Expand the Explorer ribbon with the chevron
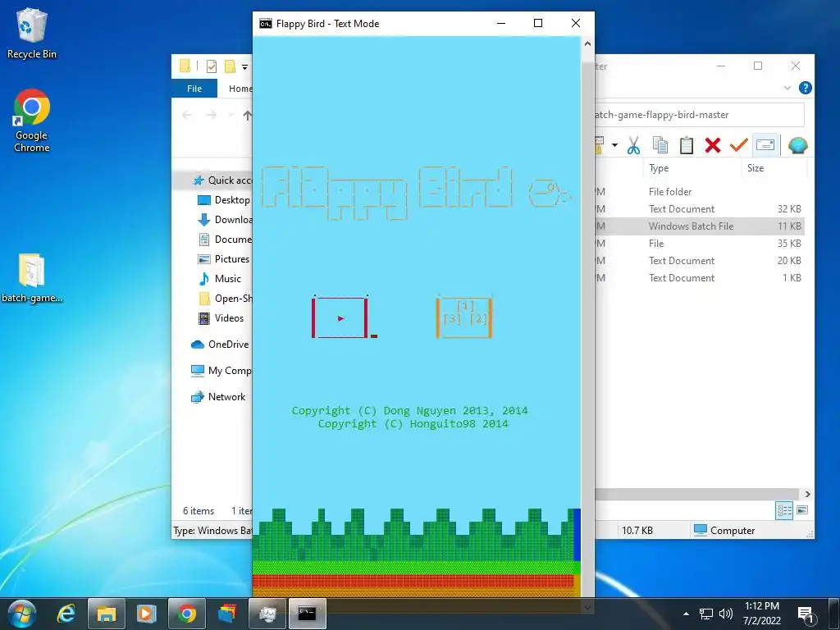This screenshot has width=840, height=630. [x=787, y=88]
